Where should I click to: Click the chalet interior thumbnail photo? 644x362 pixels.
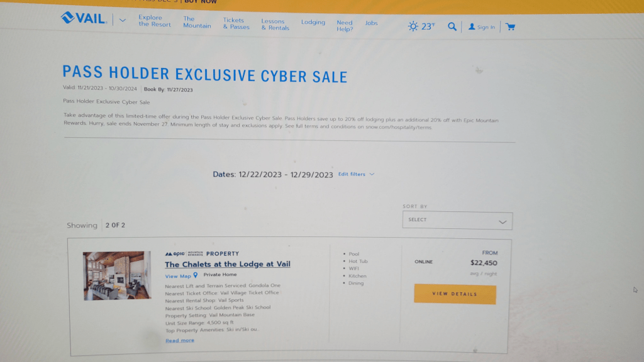(x=117, y=275)
